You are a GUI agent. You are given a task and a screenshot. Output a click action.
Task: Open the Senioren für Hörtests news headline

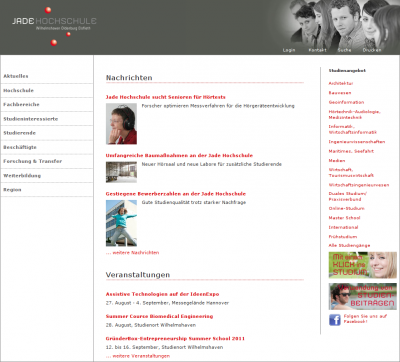click(166, 97)
